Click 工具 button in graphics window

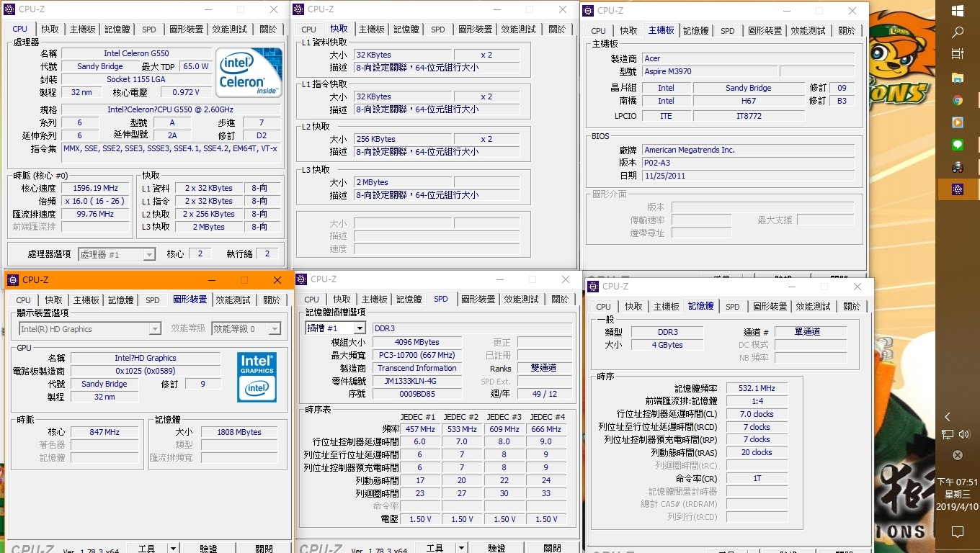click(146, 549)
